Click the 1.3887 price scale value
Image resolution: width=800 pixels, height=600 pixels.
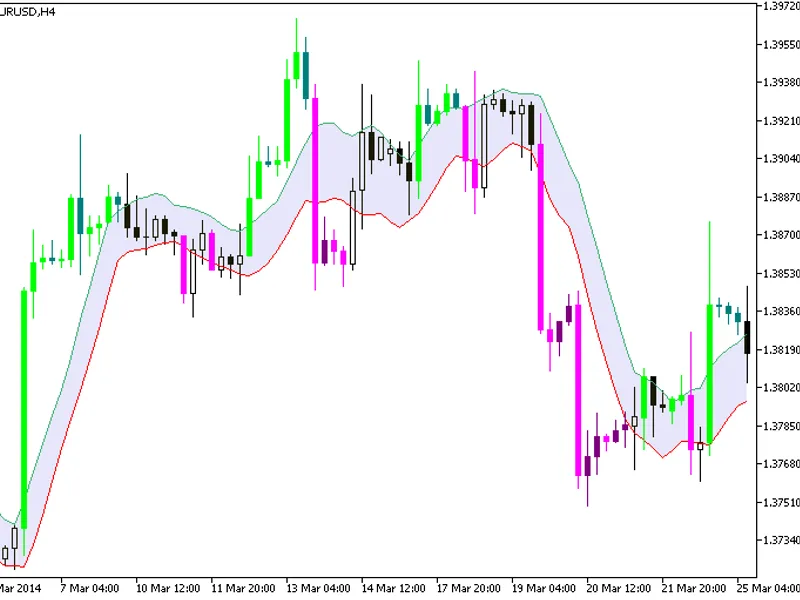tap(781, 197)
